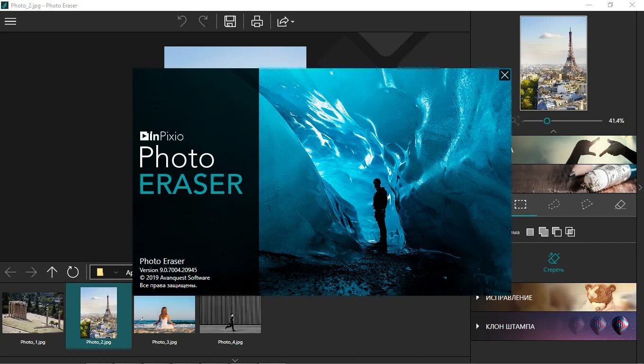Expand the КЛОН ШТАМПА section
Image resolution: width=644 pixels, height=364 pixels.
tap(554, 326)
